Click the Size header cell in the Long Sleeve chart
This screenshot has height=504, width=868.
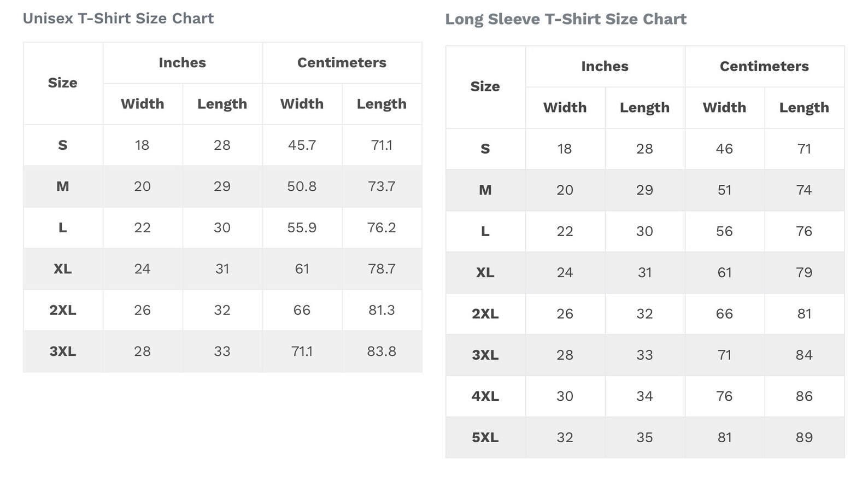click(x=485, y=87)
